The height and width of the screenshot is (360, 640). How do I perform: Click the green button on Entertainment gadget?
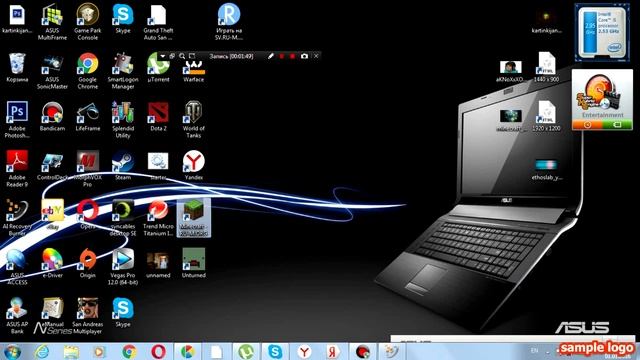pyautogui.click(x=617, y=124)
